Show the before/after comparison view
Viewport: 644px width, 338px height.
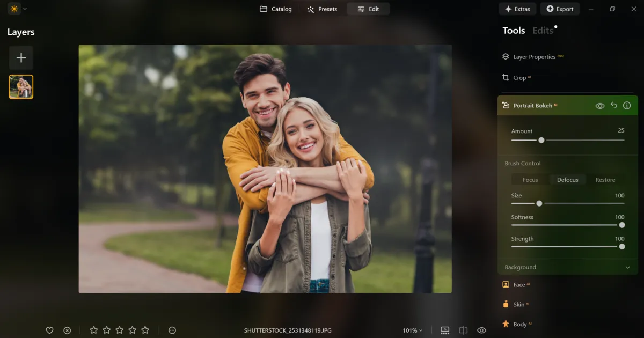click(x=463, y=330)
